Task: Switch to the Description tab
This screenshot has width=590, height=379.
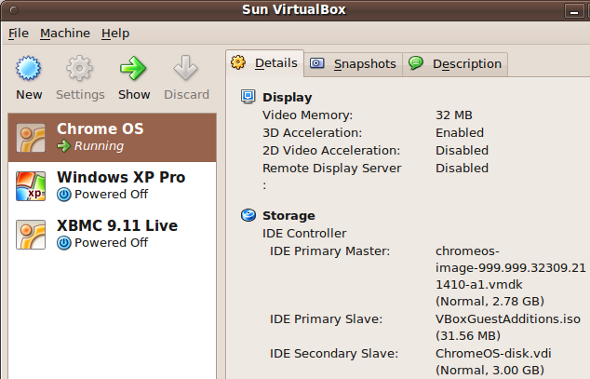Action: pos(455,64)
